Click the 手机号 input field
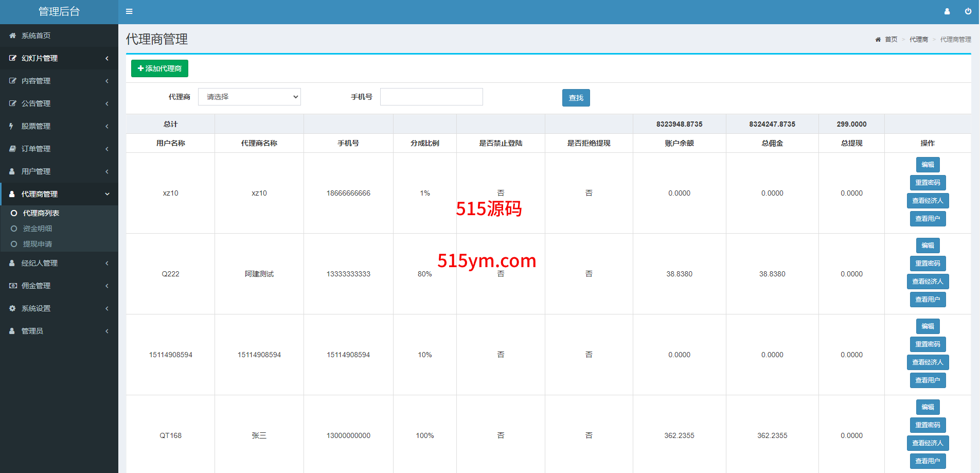Image resolution: width=980 pixels, height=473 pixels. (x=431, y=97)
